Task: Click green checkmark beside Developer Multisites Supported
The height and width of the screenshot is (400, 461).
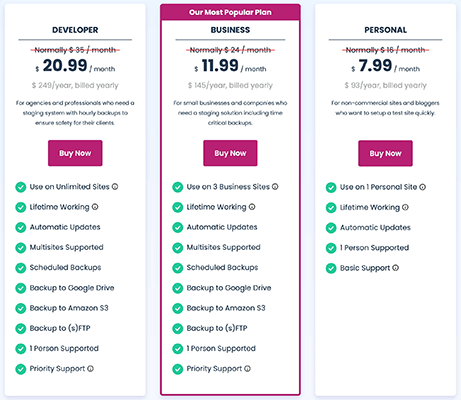Action: tap(21, 248)
